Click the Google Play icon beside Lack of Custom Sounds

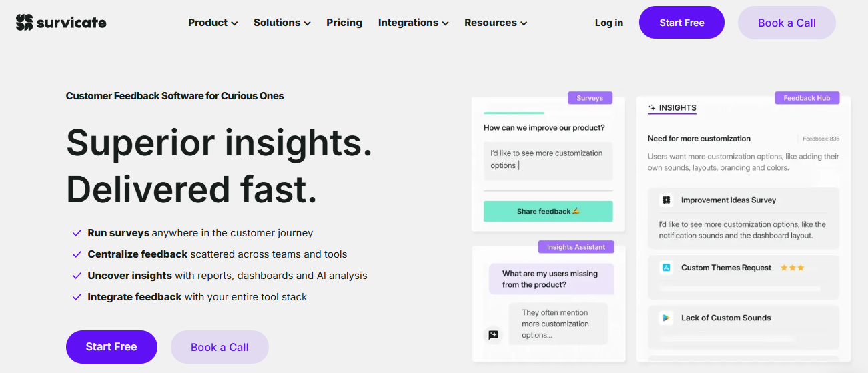[x=666, y=318]
